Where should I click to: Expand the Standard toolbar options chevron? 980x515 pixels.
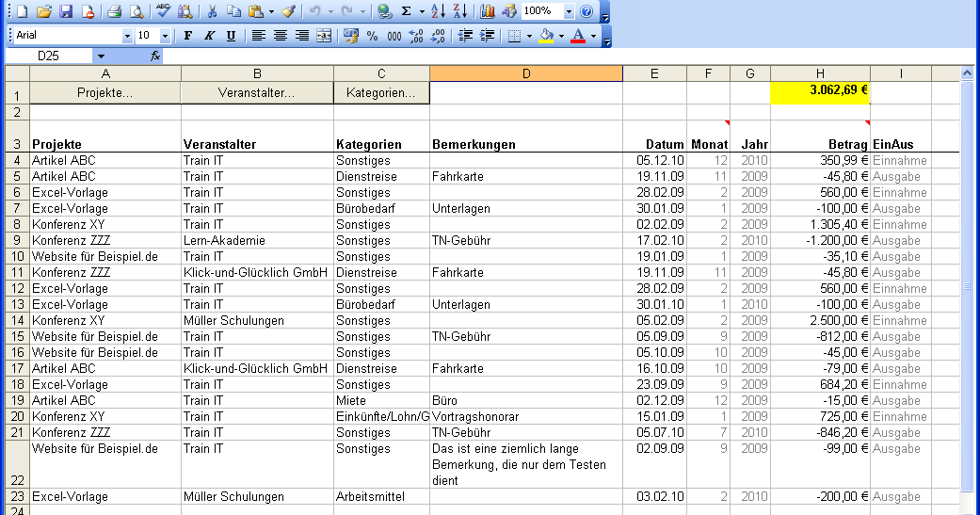(x=605, y=12)
